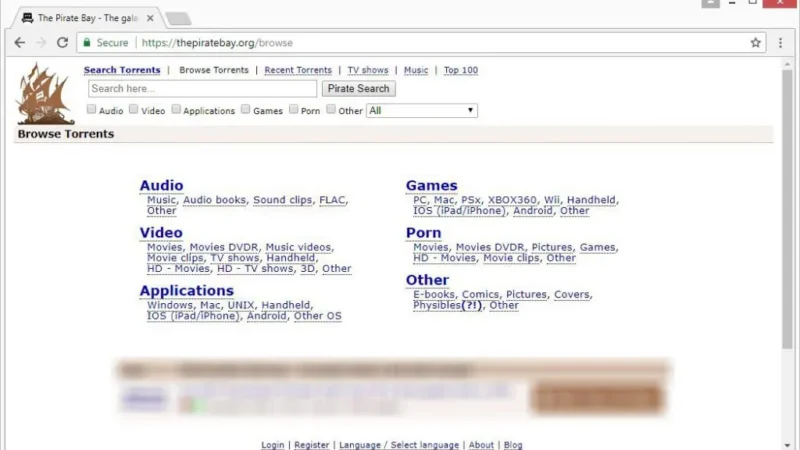Screen dimensions: 800x450
Task: Click the scrollbar up arrow
Action: pyautogui.click(x=787, y=64)
